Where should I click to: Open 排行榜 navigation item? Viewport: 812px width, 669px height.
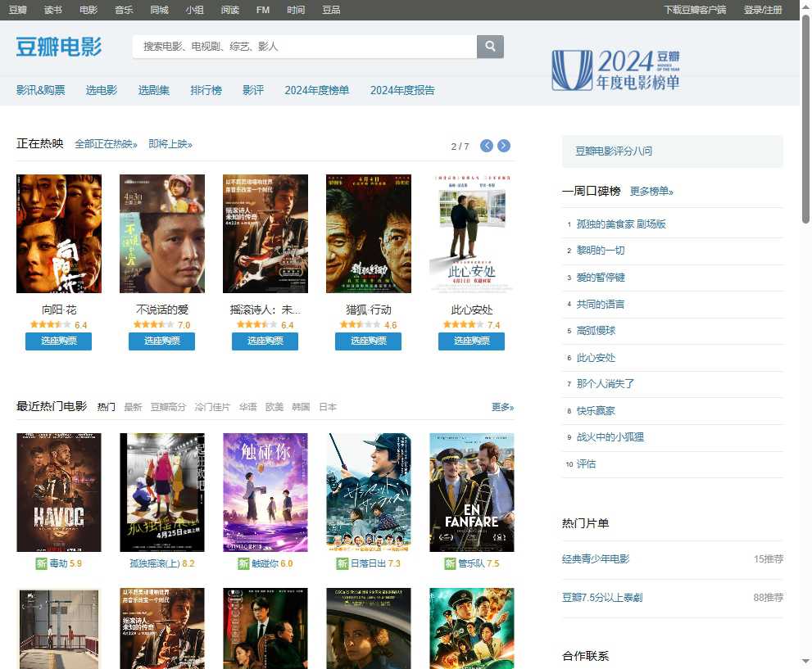coord(206,90)
